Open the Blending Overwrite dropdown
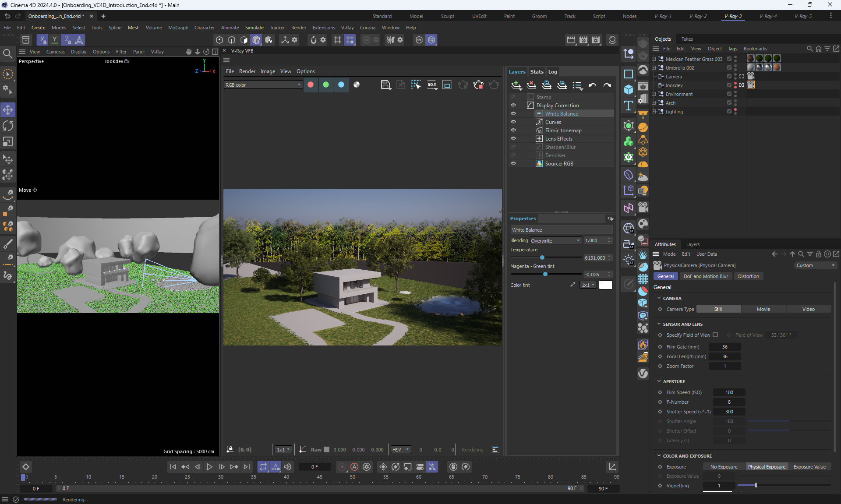841x504 pixels. pyautogui.click(x=555, y=240)
